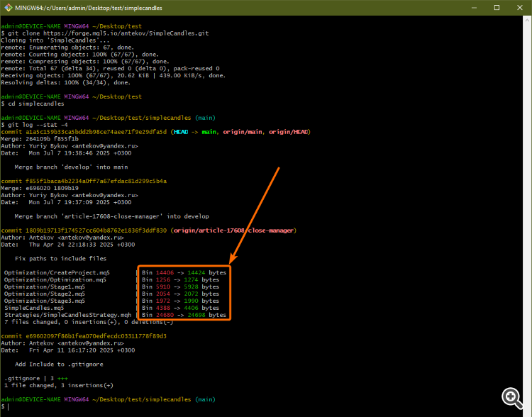This screenshot has width=532, height=417.
Task: Click the zoom magnifier icon at bottom right
Action: (512, 398)
